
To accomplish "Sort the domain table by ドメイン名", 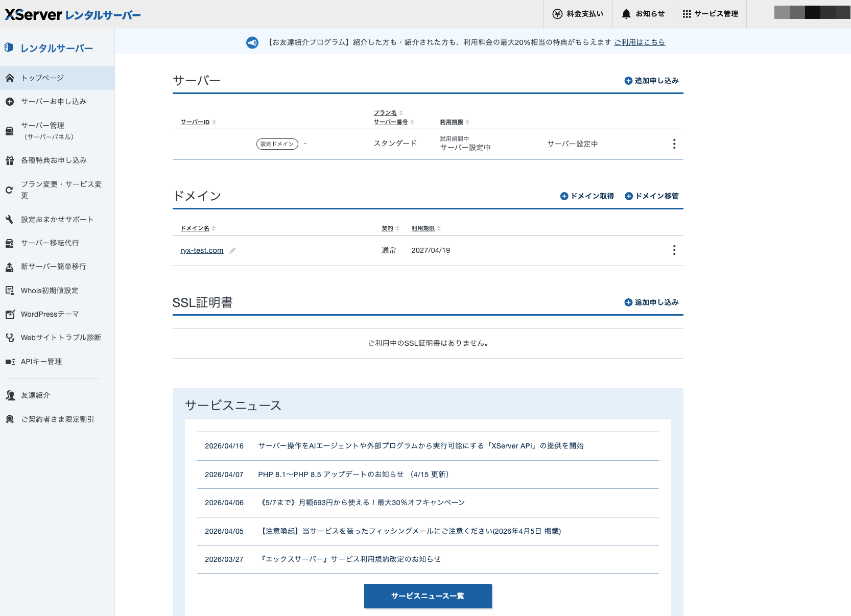I will point(198,228).
